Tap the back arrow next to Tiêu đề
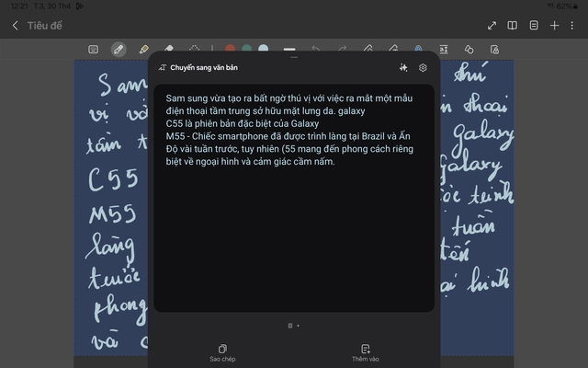This screenshot has height=368, width=588. [15, 26]
